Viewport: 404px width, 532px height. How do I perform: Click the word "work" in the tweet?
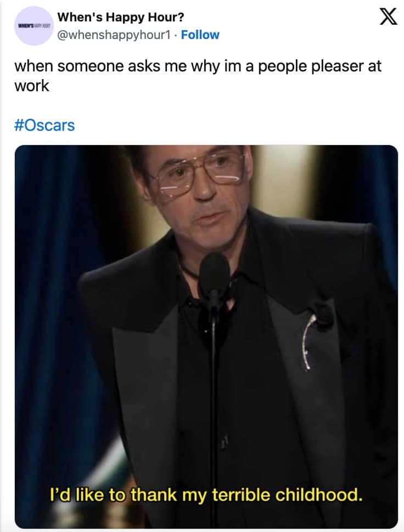point(31,86)
